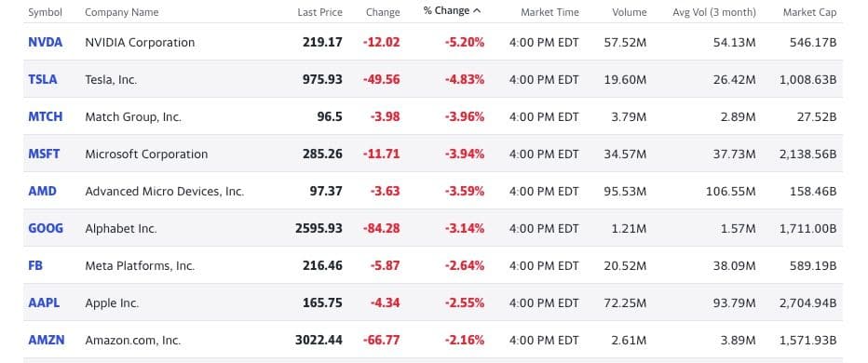Screen dimensions: 868x363
Task: Open the AAPL ticker link
Action: pos(44,302)
